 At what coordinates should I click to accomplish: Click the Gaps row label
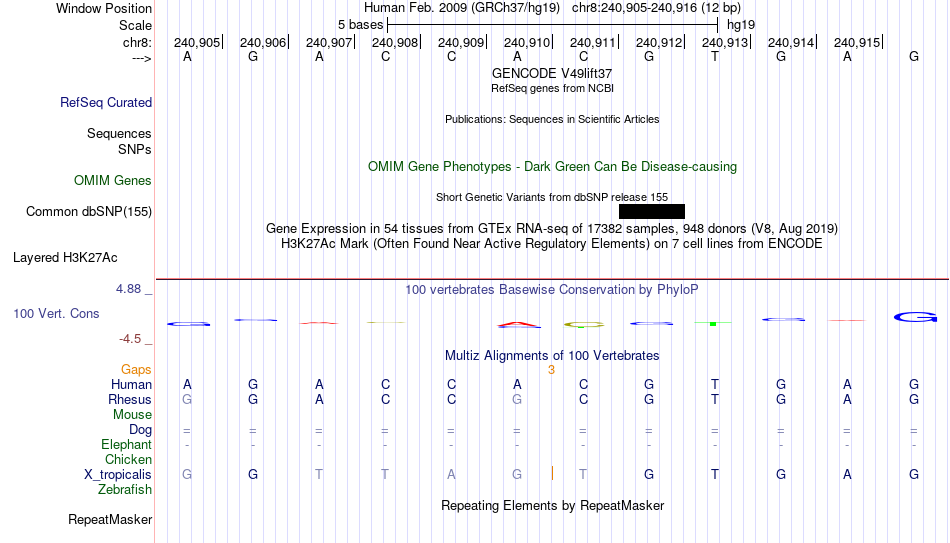point(136,370)
